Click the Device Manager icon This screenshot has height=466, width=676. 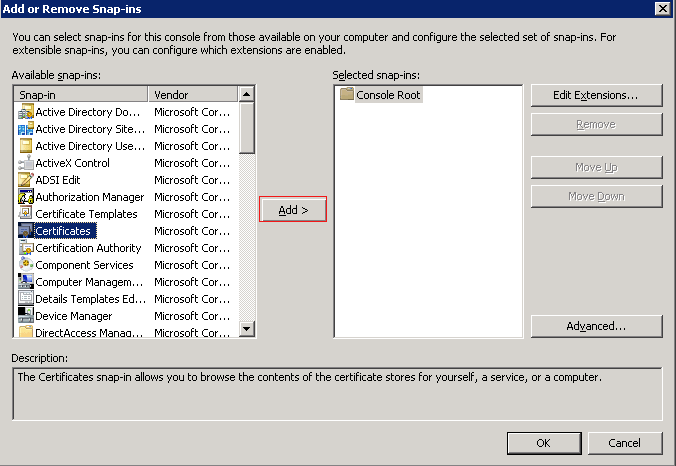(x=26, y=316)
